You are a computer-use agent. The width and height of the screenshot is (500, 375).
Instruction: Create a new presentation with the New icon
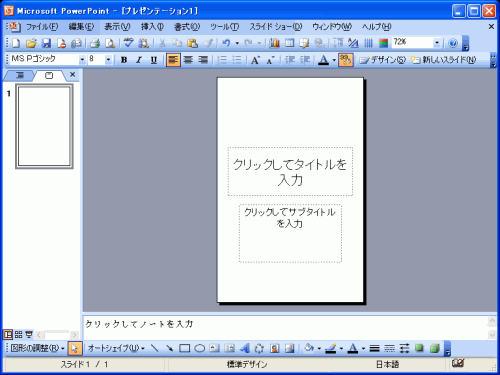click(16, 43)
